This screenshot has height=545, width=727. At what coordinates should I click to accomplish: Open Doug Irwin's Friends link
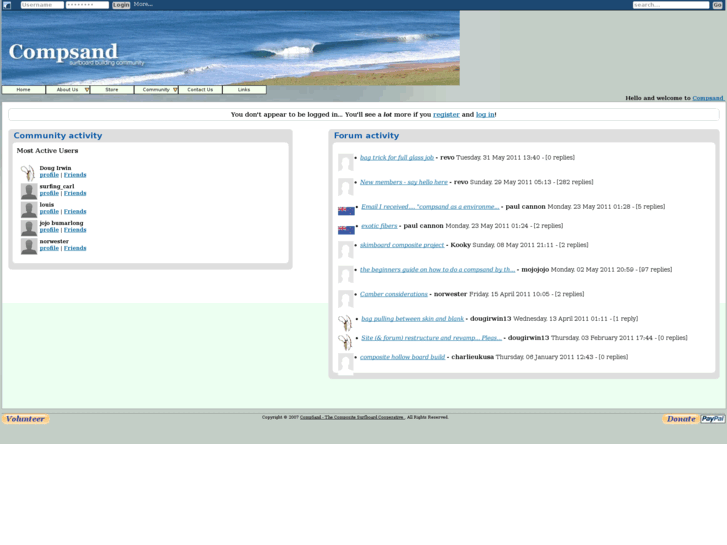pyautogui.click(x=75, y=175)
